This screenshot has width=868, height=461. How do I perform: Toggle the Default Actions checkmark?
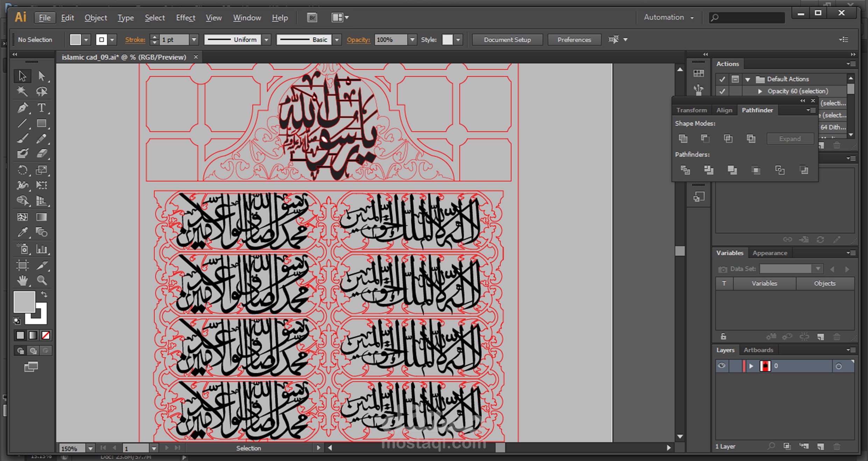tap(722, 79)
